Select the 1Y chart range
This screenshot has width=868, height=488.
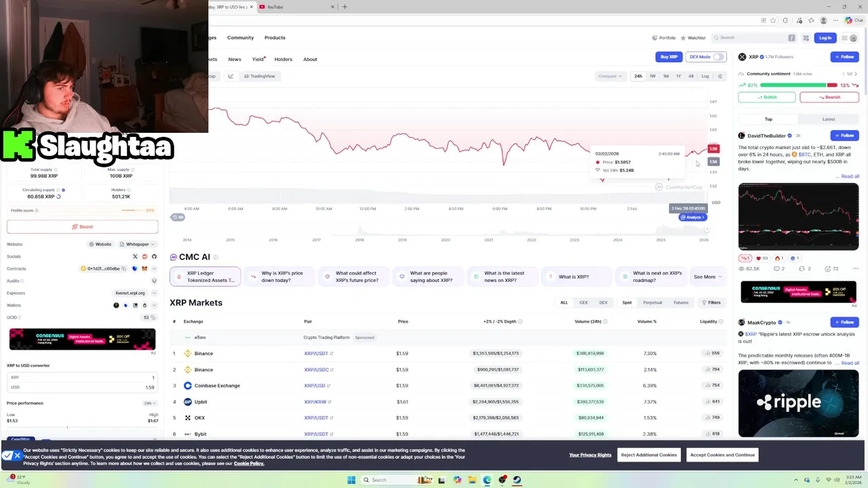click(x=678, y=76)
